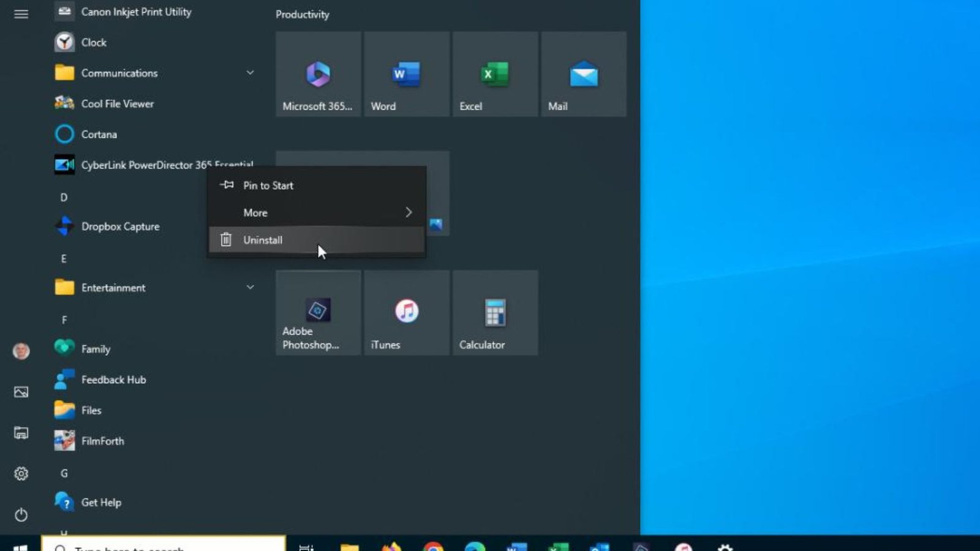980x551 pixels.
Task: Open the Adobe Photoshop tile
Action: coord(318,313)
